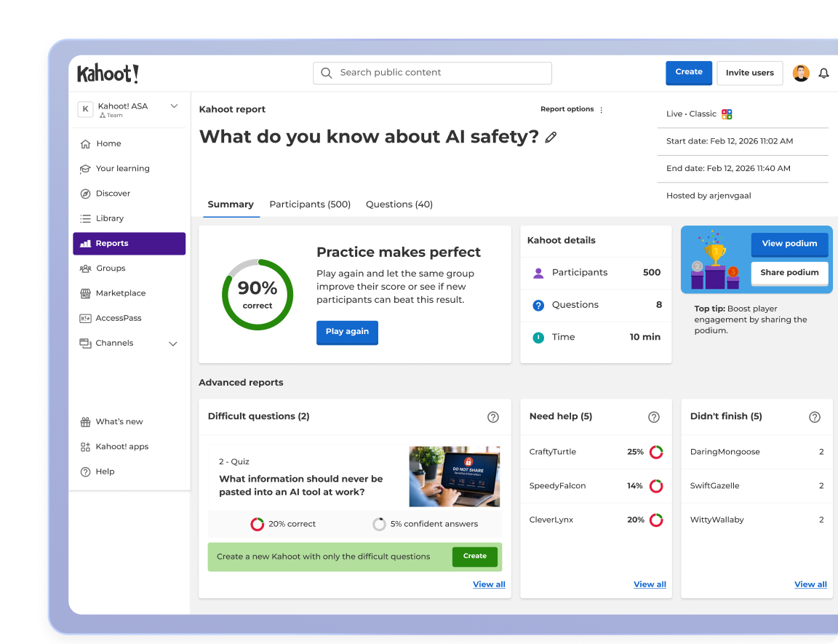Select SwiftGazelle in Didn't finish list
This screenshot has width=838, height=644.
point(714,486)
